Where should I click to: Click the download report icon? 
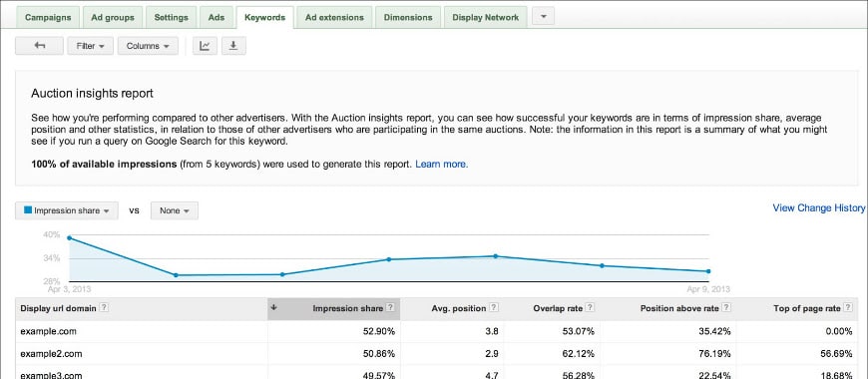point(233,46)
